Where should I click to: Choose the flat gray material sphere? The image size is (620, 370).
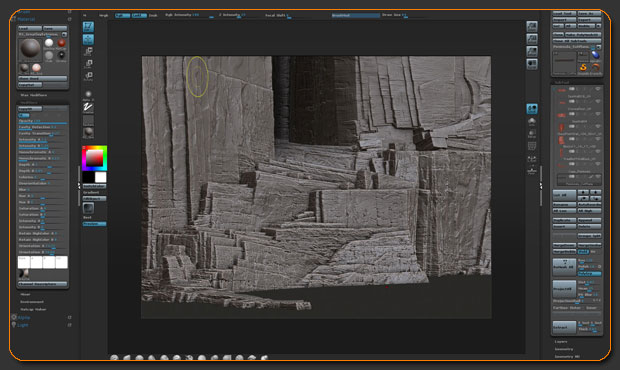(x=49, y=55)
